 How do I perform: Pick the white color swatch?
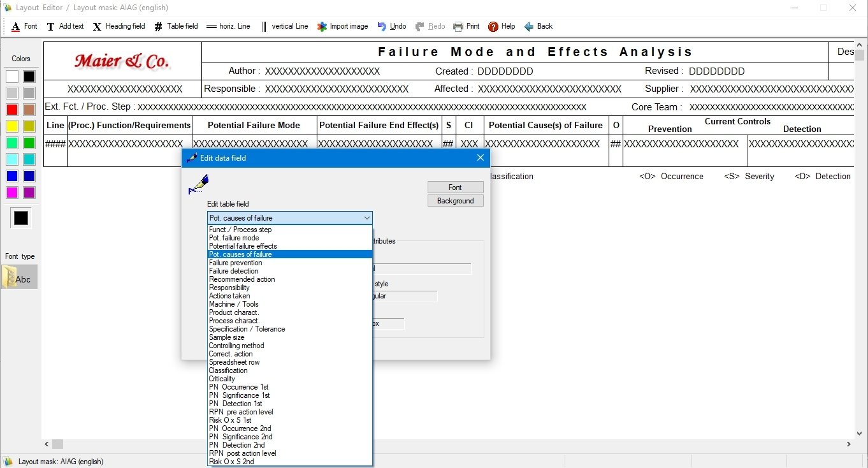[x=12, y=77]
